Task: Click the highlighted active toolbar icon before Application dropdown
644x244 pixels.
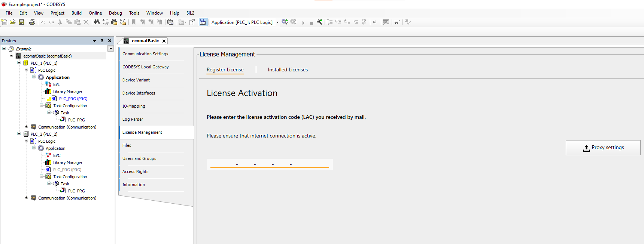Action: click(x=203, y=22)
